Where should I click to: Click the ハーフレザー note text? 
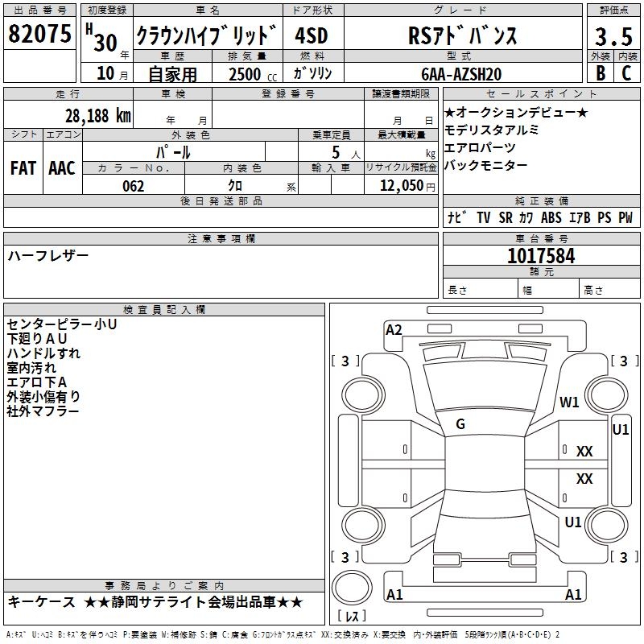[x=48, y=255]
